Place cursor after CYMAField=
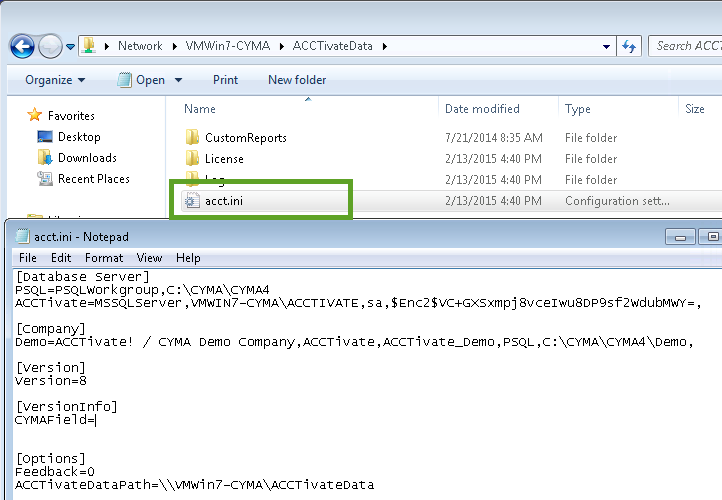 coord(96,420)
